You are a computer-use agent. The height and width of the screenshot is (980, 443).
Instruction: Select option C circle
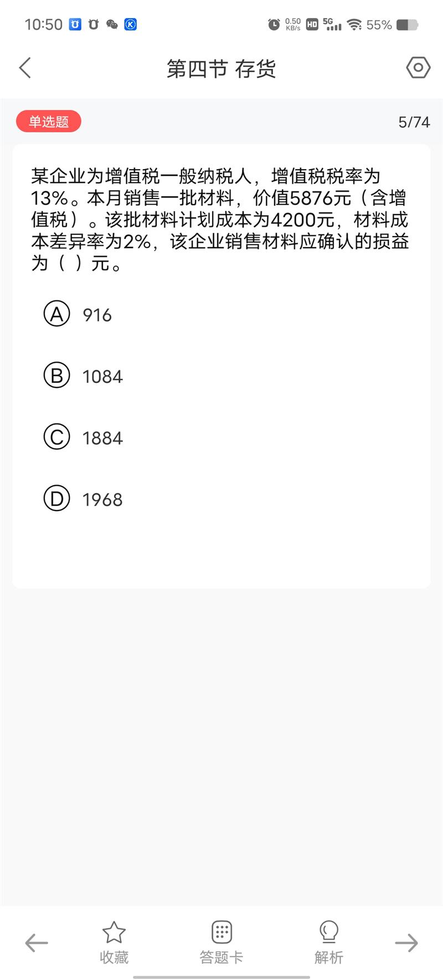57,437
